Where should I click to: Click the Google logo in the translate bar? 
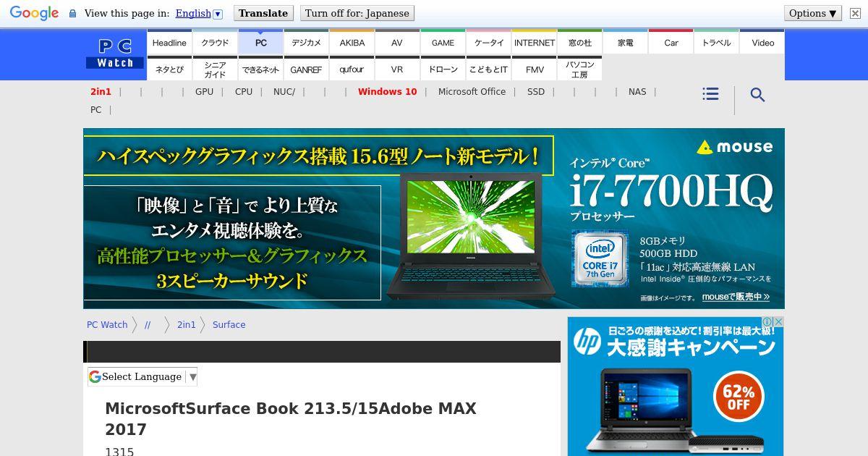click(x=34, y=13)
